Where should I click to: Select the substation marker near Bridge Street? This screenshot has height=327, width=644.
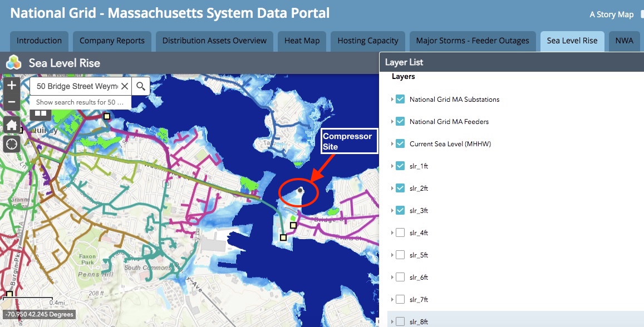coord(293,225)
